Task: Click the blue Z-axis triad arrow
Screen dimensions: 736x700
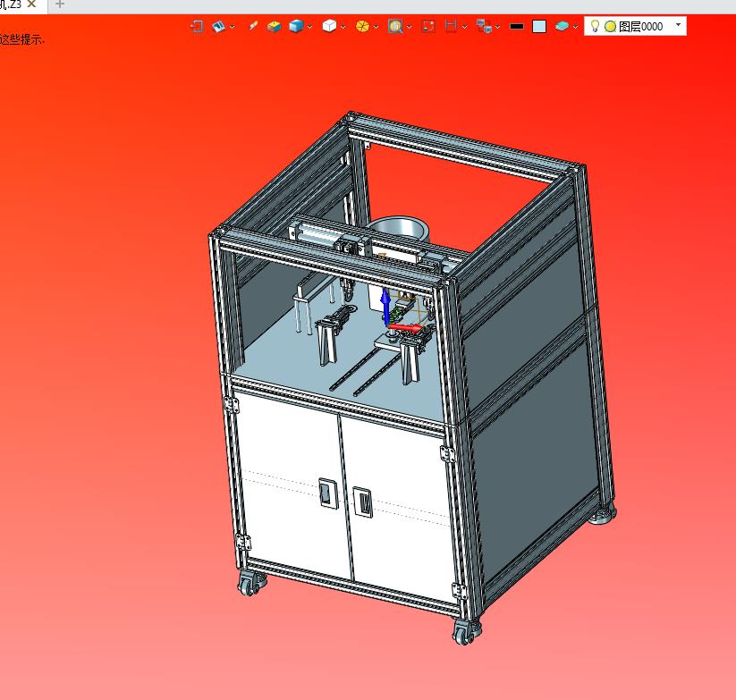Action: point(385,306)
